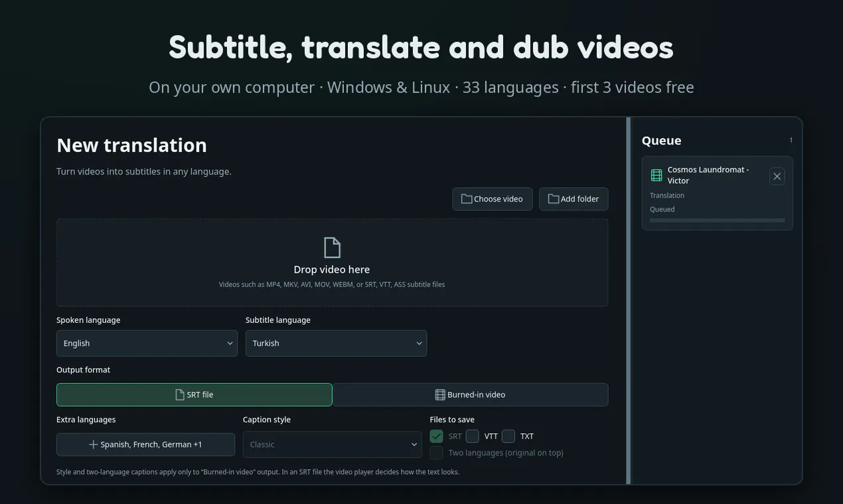Click the "33 languages" tagline text

pyautogui.click(x=510, y=88)
